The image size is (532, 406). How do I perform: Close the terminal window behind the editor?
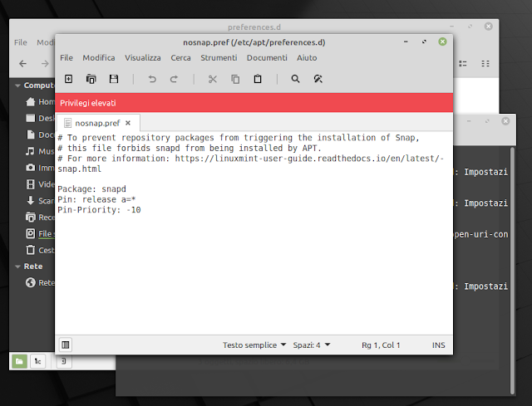pyautogui.click(x=505, y=121)
